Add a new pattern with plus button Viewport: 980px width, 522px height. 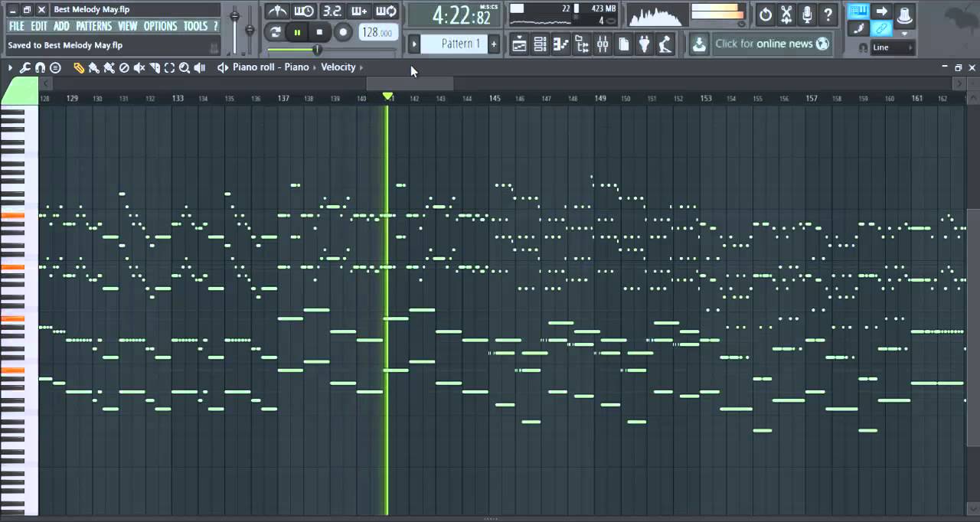494,44
